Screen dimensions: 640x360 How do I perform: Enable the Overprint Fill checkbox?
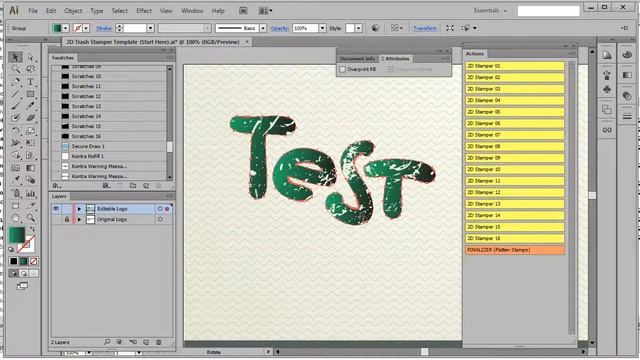point(342,69)
